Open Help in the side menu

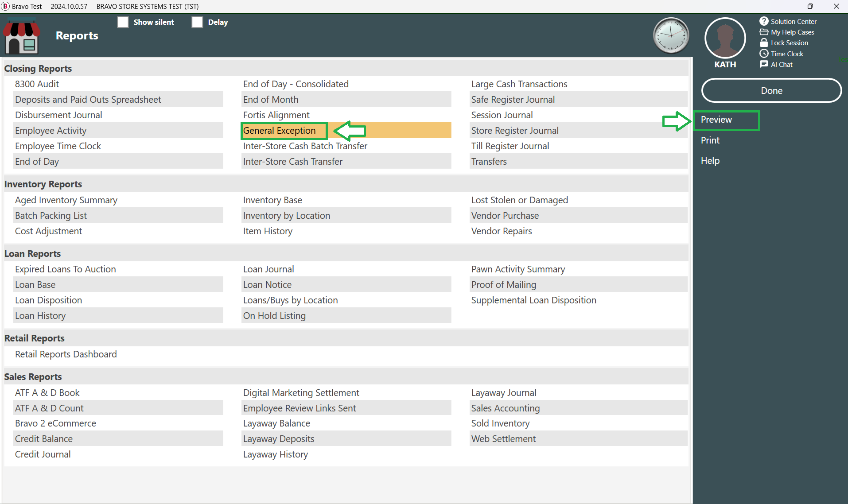click(x=710, y=161)
